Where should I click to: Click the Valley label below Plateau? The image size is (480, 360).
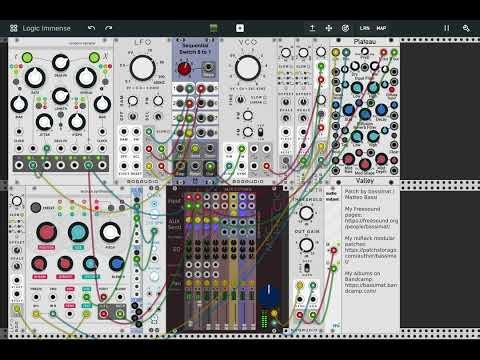tap(365, 181)
